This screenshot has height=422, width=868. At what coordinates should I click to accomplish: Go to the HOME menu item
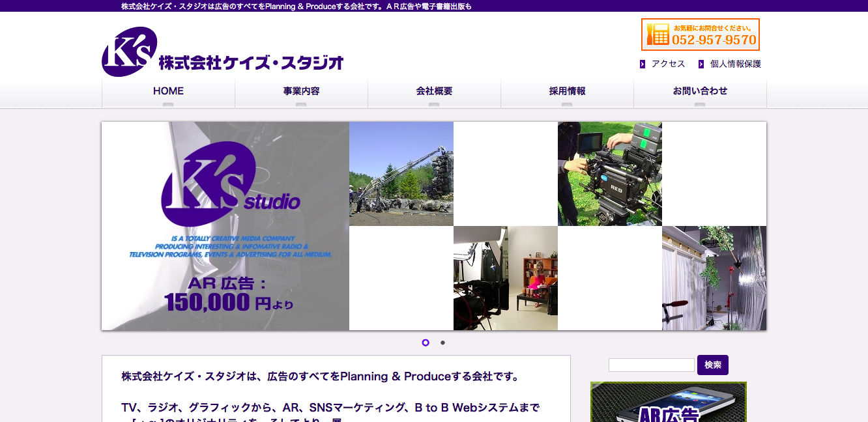click(168, 91)
